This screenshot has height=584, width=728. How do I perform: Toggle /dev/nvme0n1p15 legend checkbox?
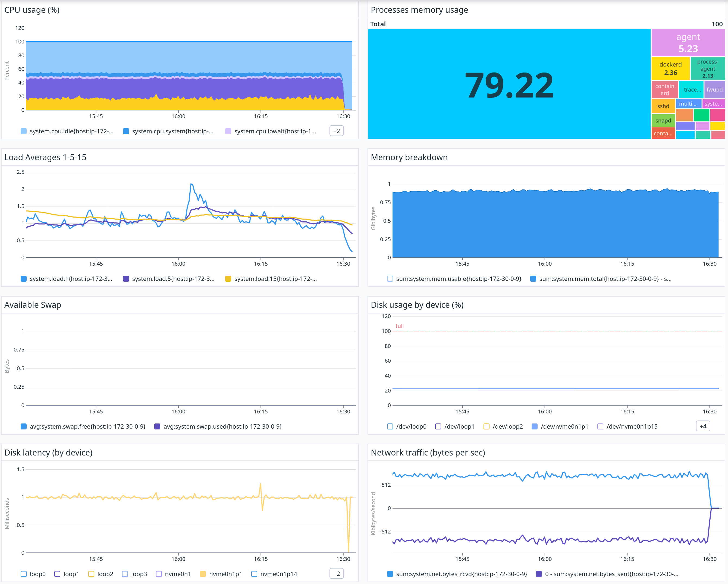[600, 427]
